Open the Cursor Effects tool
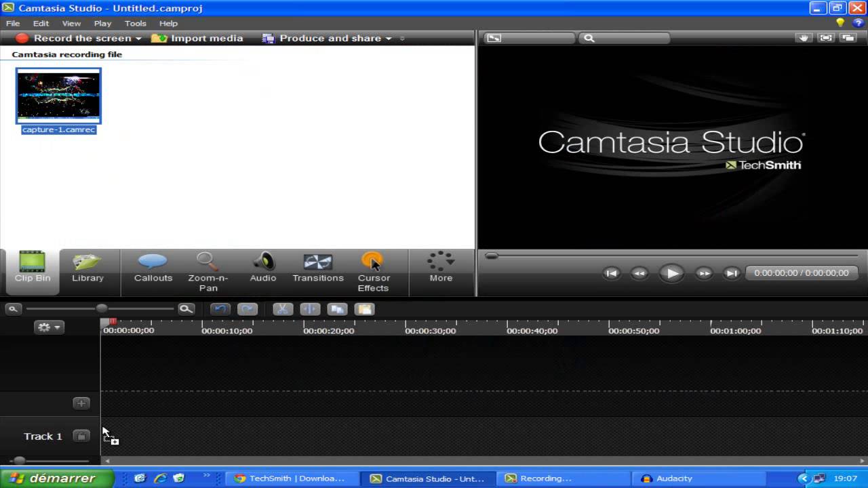Image resolution: width=868 pixels, height=488 pixels. point(373,272)
